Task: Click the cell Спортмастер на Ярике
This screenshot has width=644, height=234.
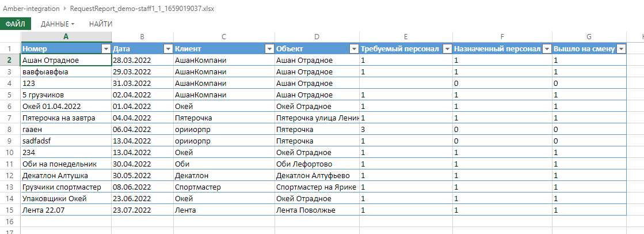Action: 316,187
